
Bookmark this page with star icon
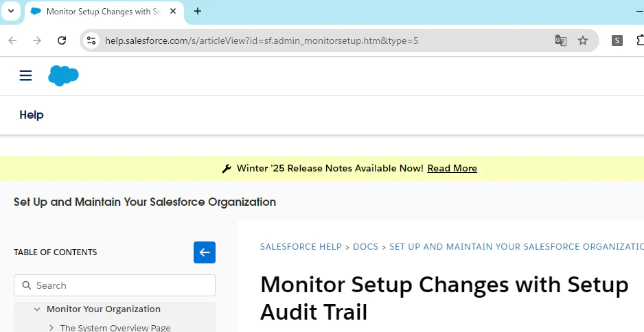coord(583,40)
